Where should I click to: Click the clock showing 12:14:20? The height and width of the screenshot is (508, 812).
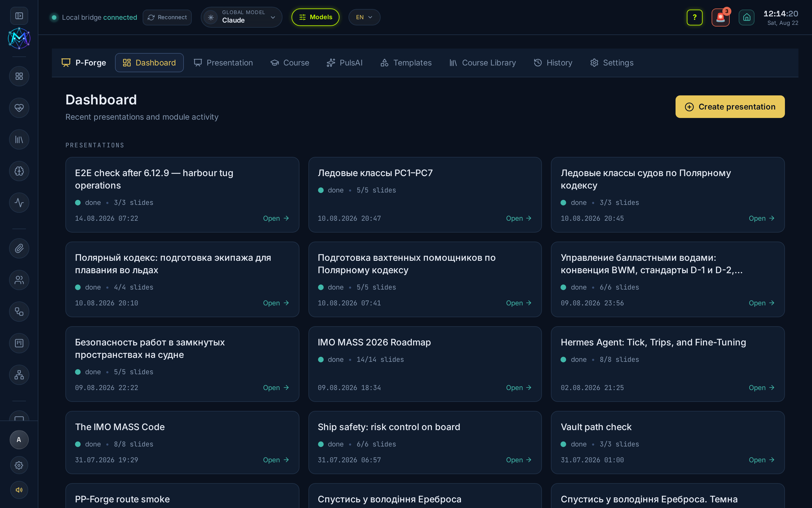coord(781,14)
